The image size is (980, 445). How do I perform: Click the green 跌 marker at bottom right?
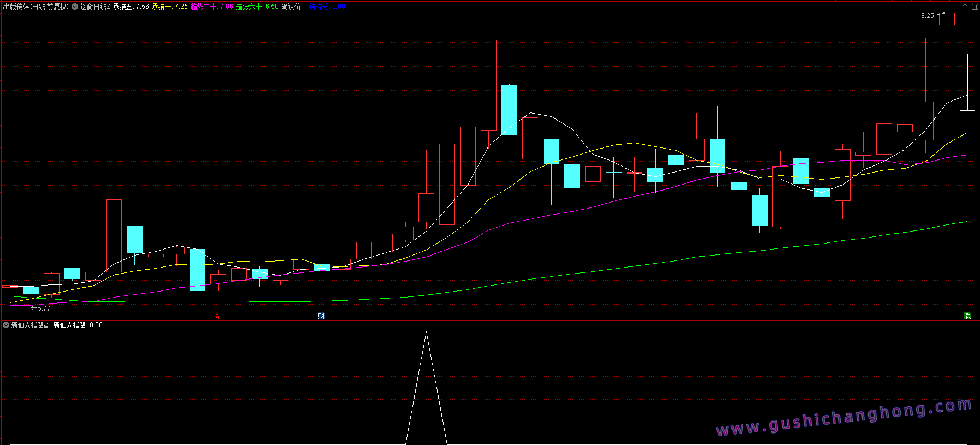point(967,316)
